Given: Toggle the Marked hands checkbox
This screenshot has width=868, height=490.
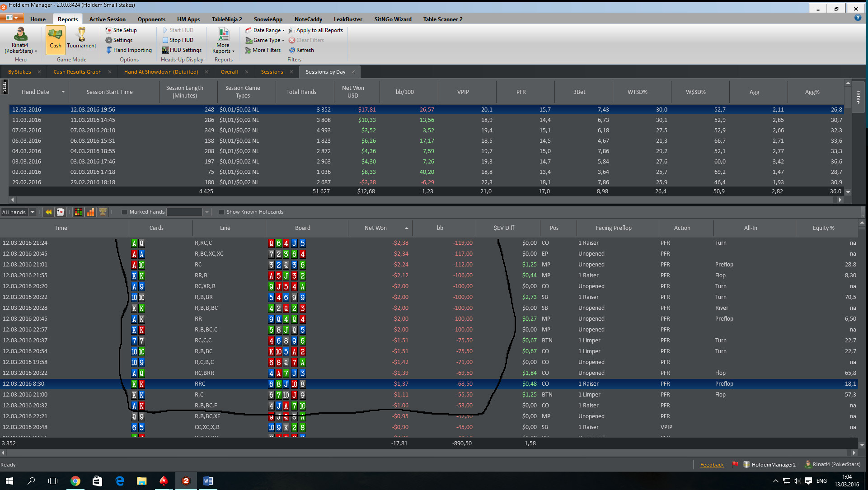Looking at the screenshot, I should point(124,212).
